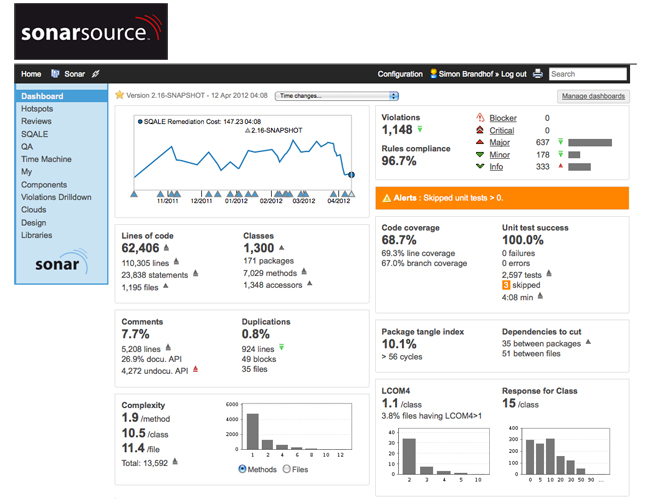The width and height of the screenshot is (650, 499).
Task: Click the last data point on SQALE chart
Action: 351,174
